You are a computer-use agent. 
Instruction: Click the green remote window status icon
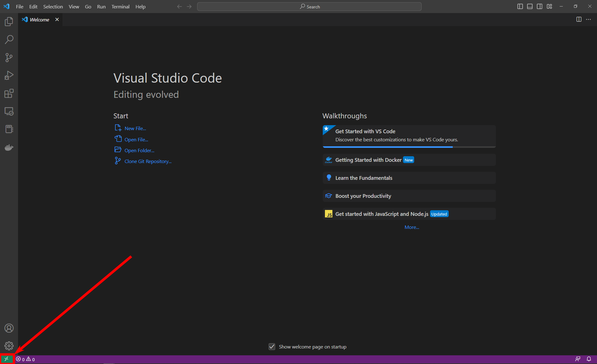(7, 359)
